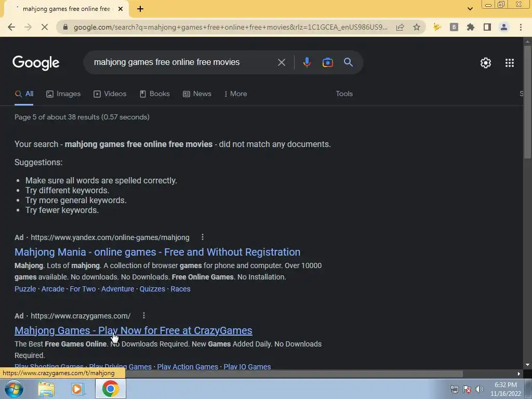The image size is (532, 399).
Task: Bookmark this page with the star
Action: 417,27
